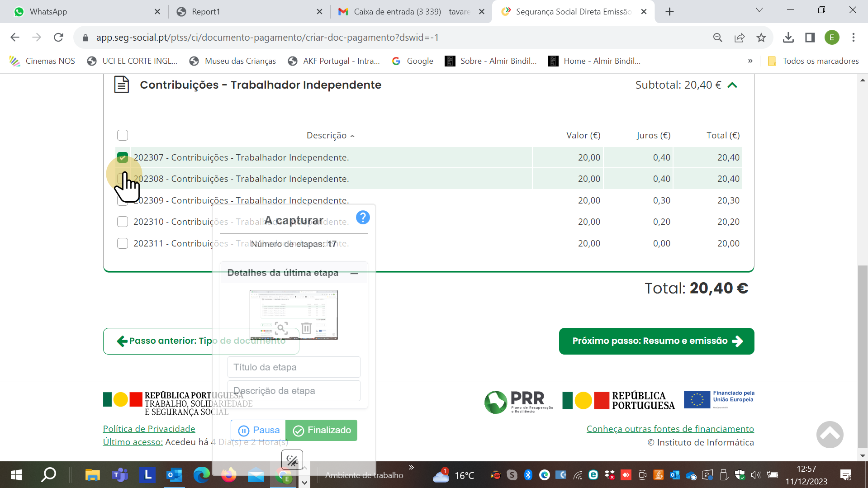Click the help question mark icon

point(363,218)
